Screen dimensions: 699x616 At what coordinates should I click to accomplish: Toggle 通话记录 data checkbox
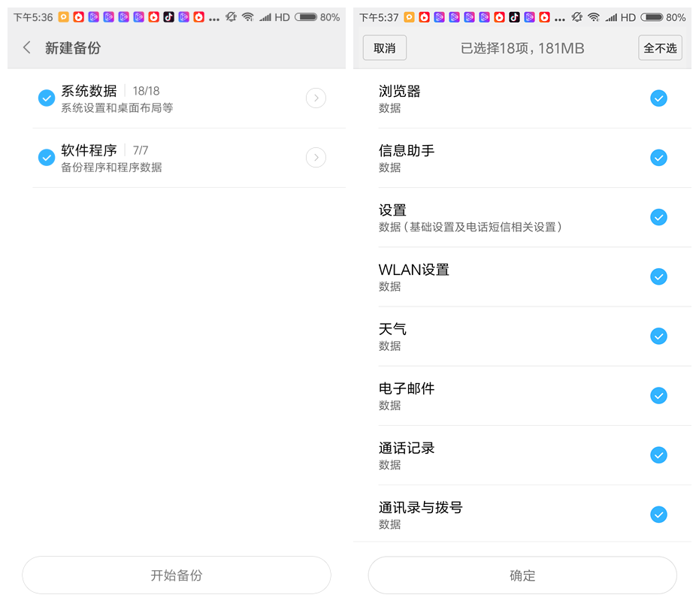[x=658, y=455]
